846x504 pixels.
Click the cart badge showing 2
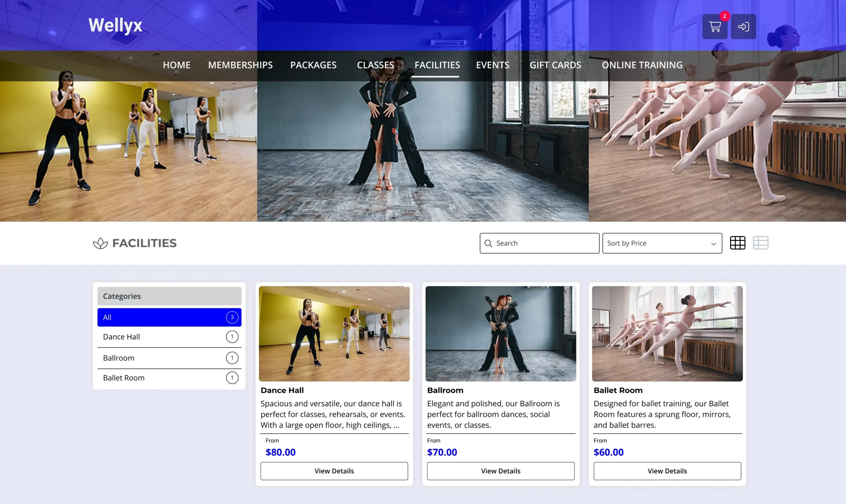click(724, 16)
